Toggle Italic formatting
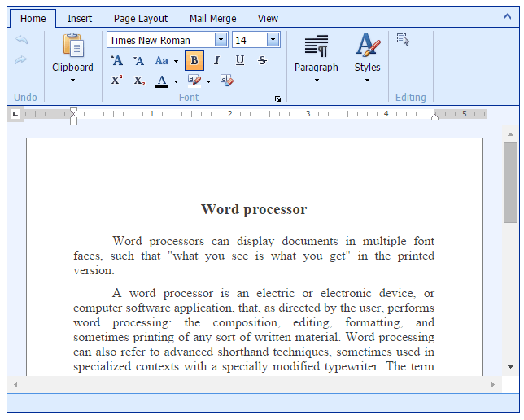Image resolution: width=524 pixels, height=420 pixels. click(x=217, y=60)
